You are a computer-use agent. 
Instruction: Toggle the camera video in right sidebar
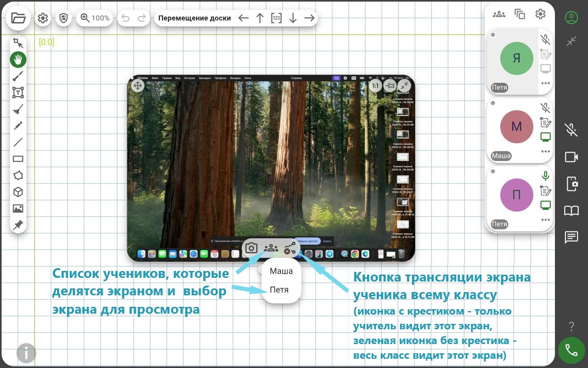click(571, 157)
